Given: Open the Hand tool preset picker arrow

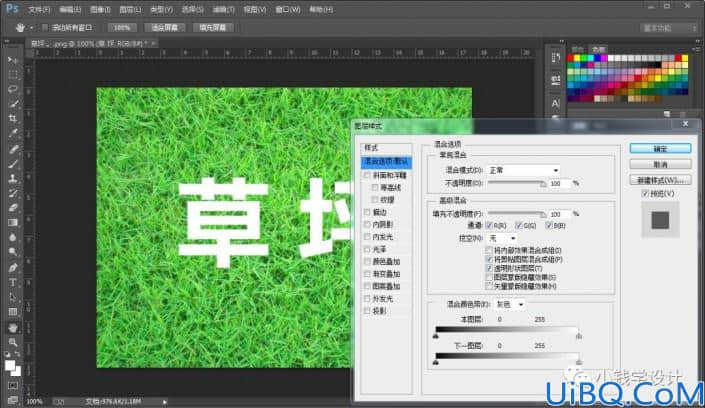Looking at the screenshot, I should point(31,28).
